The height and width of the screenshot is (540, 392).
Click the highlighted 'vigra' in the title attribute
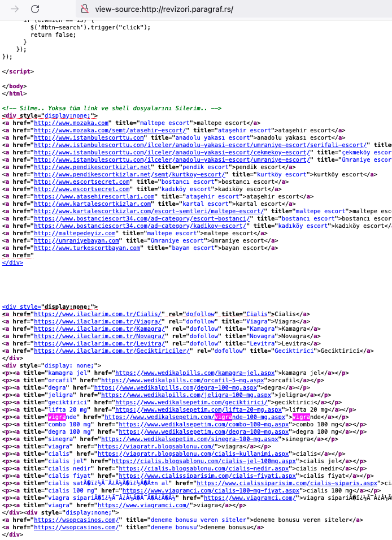pyautogui.click(x=57, y=417)
